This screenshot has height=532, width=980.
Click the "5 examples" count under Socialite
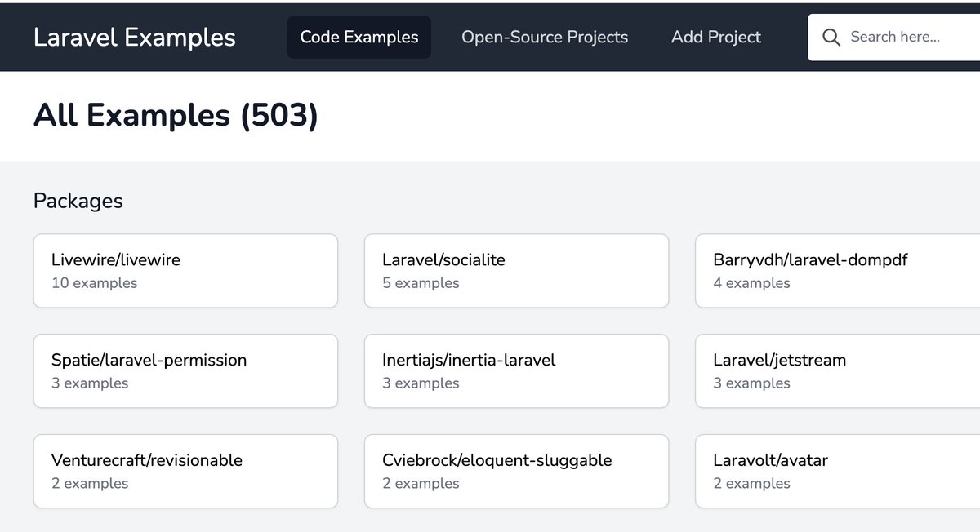(421, 284)
